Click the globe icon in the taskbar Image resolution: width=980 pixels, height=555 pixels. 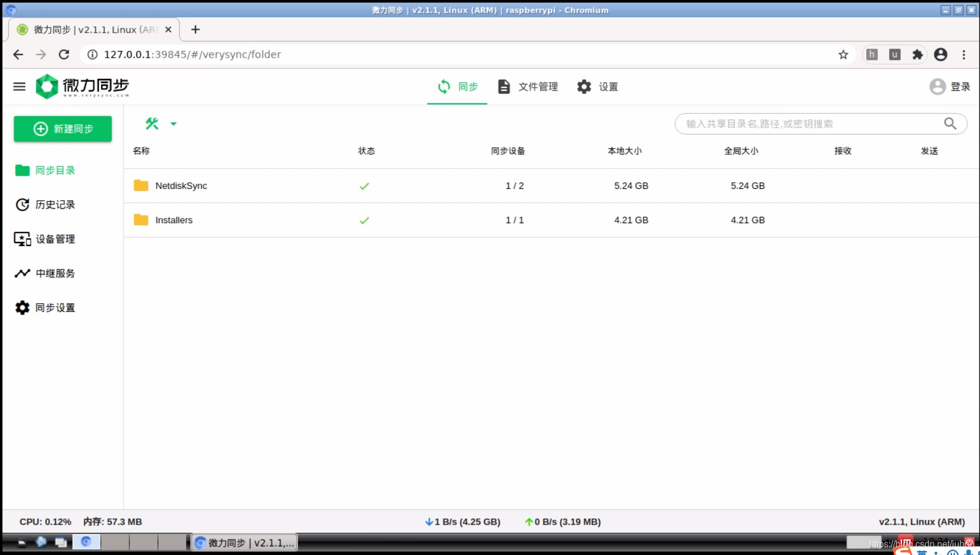point(41,541)
